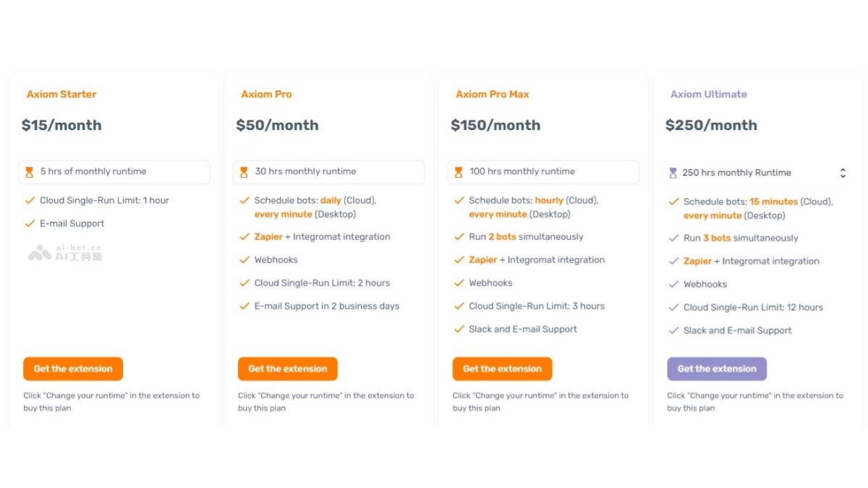Viewport: 868px width, 488px height.
Task: Select the Axiom Ultimate plan title
Action: point(708,94)
